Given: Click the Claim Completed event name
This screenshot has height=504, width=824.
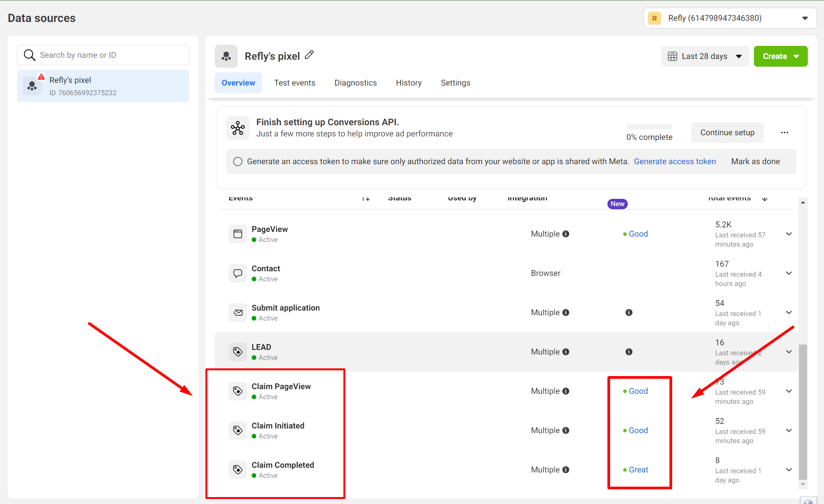Looking at the screenshot, I should tap(283, 465).
